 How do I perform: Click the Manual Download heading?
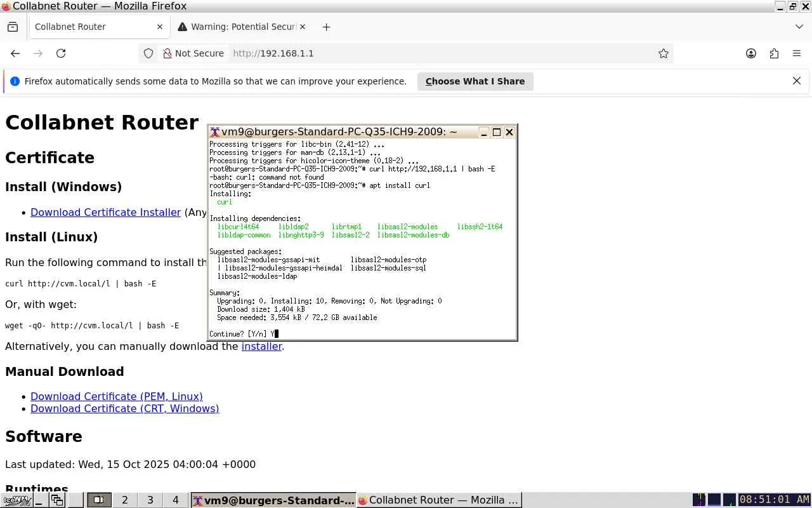[65, 371]
